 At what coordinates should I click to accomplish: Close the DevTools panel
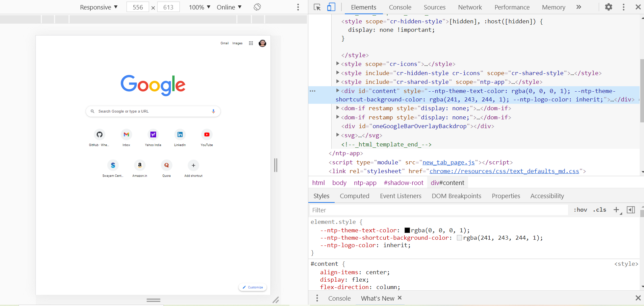(x=638, y=7)
